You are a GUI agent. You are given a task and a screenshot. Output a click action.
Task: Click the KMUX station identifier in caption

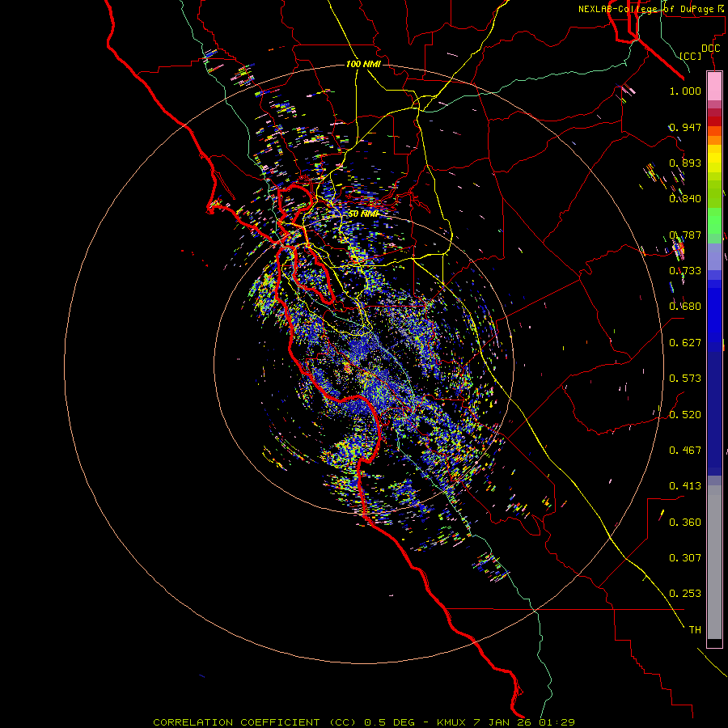click(x=452, y=722)
